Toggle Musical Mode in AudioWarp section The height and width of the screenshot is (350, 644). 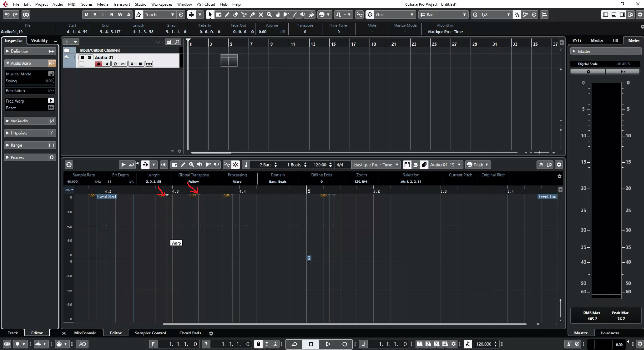click(51, 74)
